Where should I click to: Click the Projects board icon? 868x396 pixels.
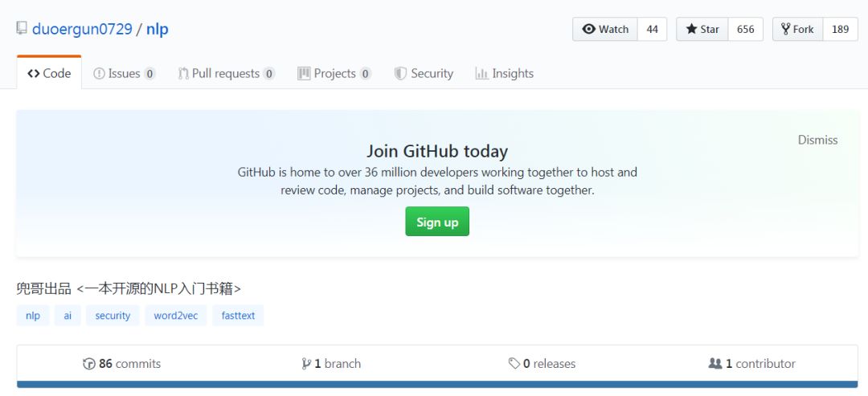(x=304, y=74)
